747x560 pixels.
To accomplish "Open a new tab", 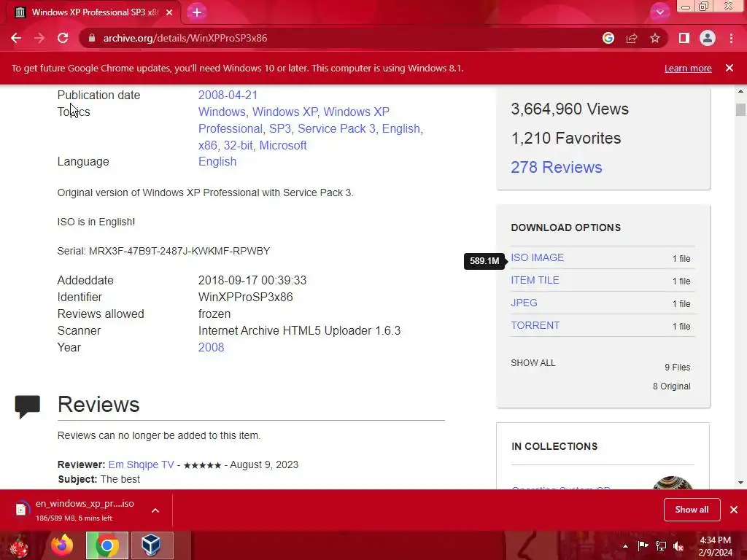I will [x=197, y=12].
